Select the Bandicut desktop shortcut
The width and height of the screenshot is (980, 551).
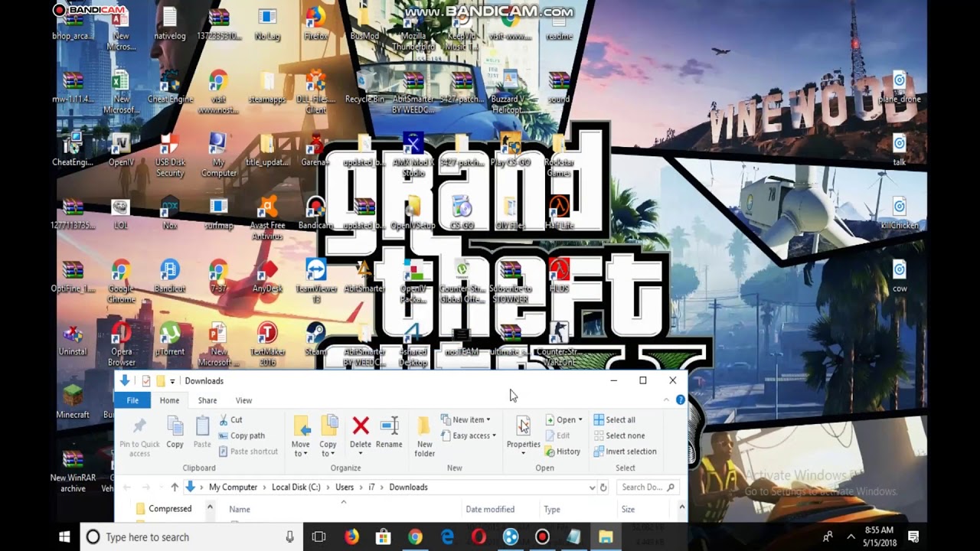(170, 276)
